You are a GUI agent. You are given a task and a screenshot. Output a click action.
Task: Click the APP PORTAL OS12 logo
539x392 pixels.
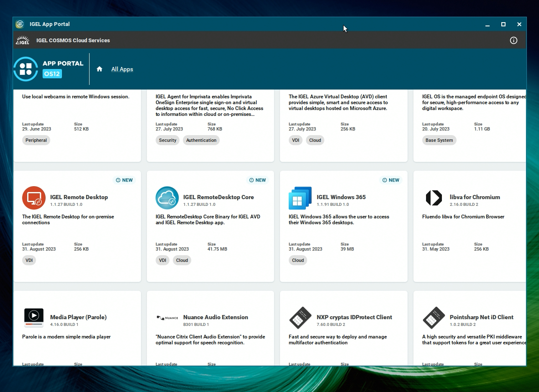coord(49,69)
